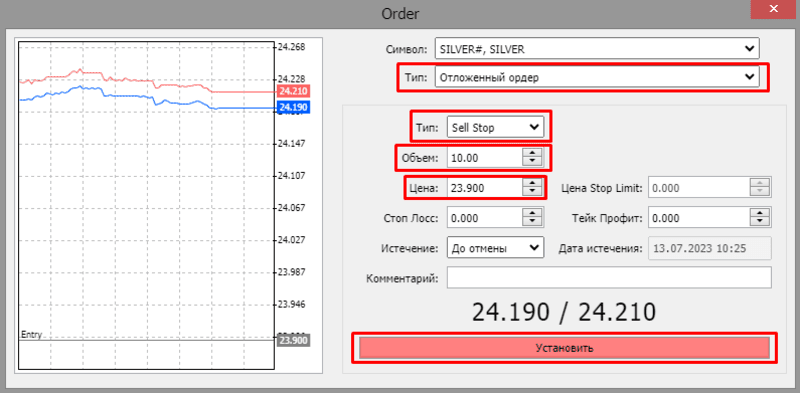This screenshot has width=800, height=393.
Task: Click the Тейк Профит input field
Action: coord(698,218)
